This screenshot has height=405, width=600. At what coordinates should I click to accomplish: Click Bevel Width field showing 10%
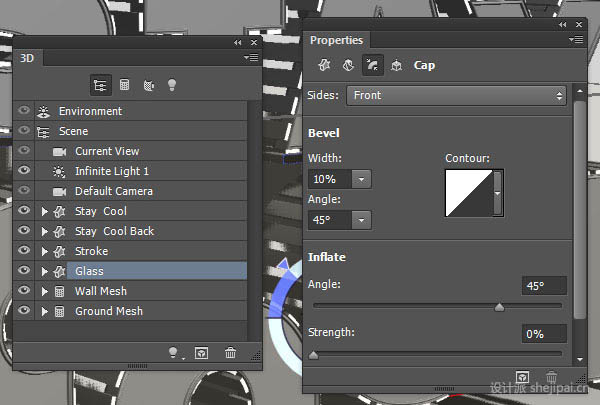[330, 179]
